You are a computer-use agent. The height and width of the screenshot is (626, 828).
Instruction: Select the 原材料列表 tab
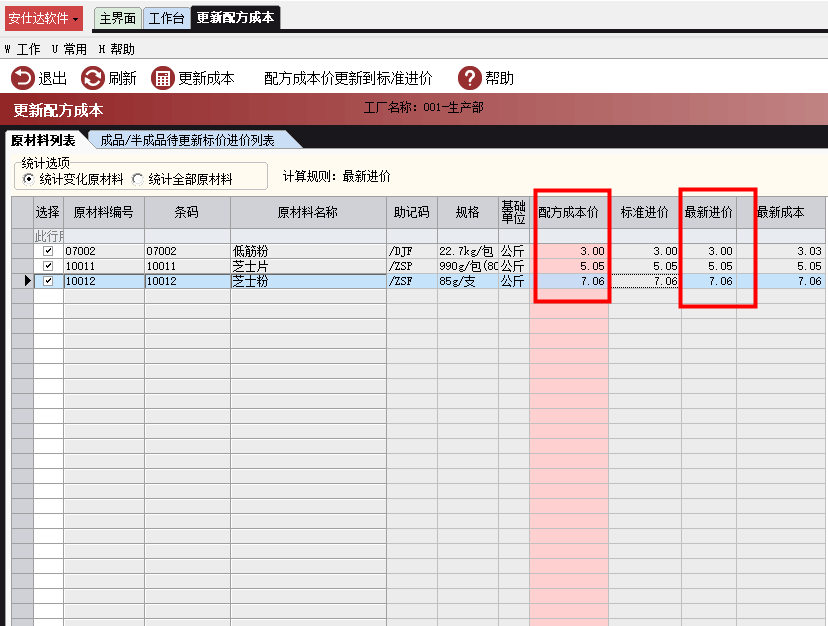point(43,141)
